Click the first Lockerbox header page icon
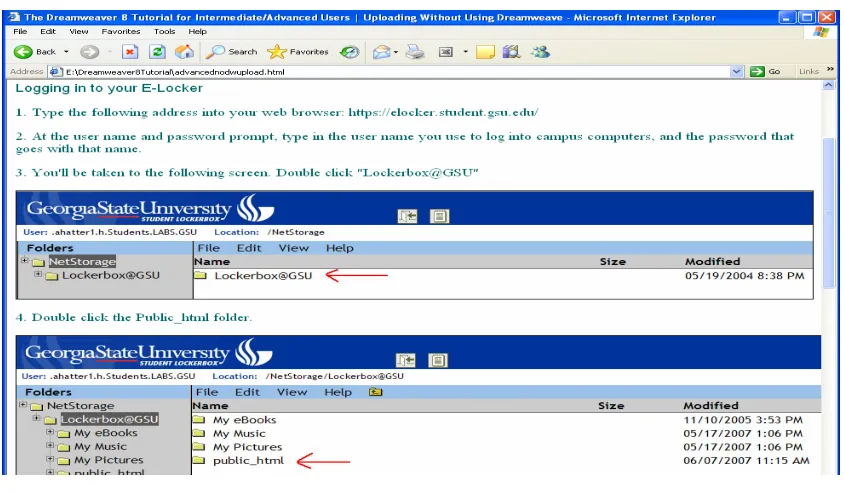844x492 pixels. [439, 216]
